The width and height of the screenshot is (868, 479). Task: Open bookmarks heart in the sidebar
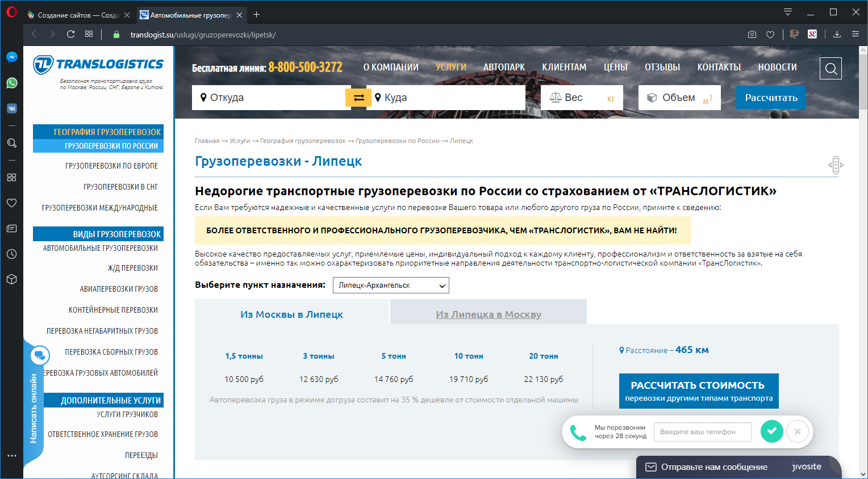pyautogui.click(x=11, y=203)
